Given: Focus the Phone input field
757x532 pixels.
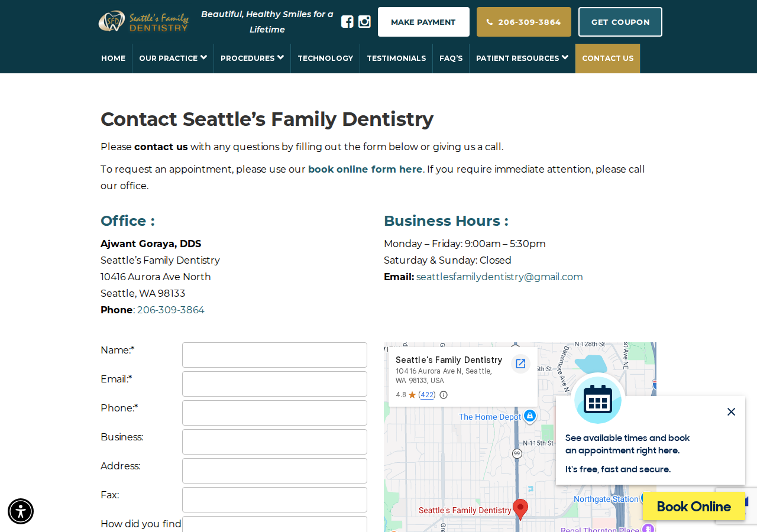Looking at the screenshot, I should pyautogui.click(x=274, y=413).
